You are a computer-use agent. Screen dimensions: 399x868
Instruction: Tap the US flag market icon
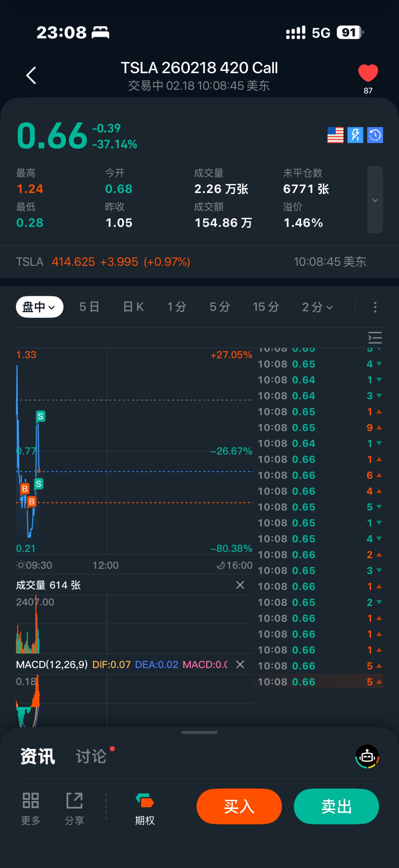tap(335, 135)
